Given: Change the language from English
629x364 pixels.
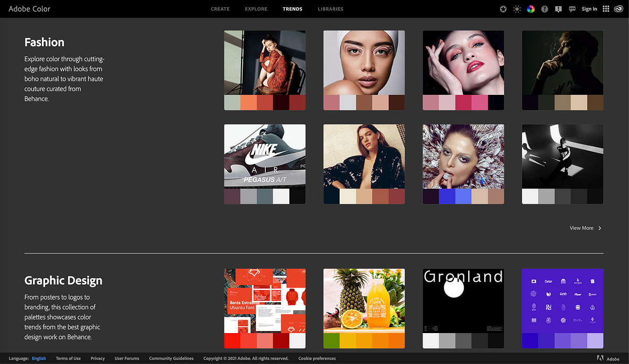Looking at the screenshot, I should point(39,358).
